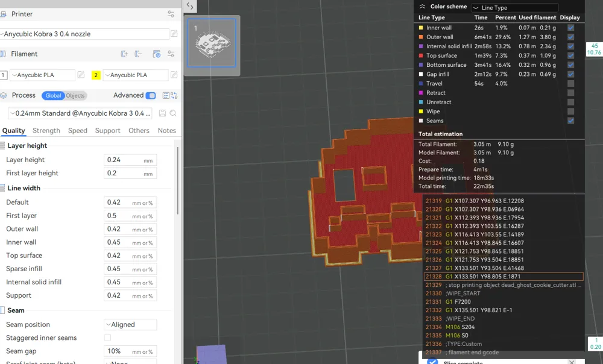Select gcode line 21328 in the list

504,277
